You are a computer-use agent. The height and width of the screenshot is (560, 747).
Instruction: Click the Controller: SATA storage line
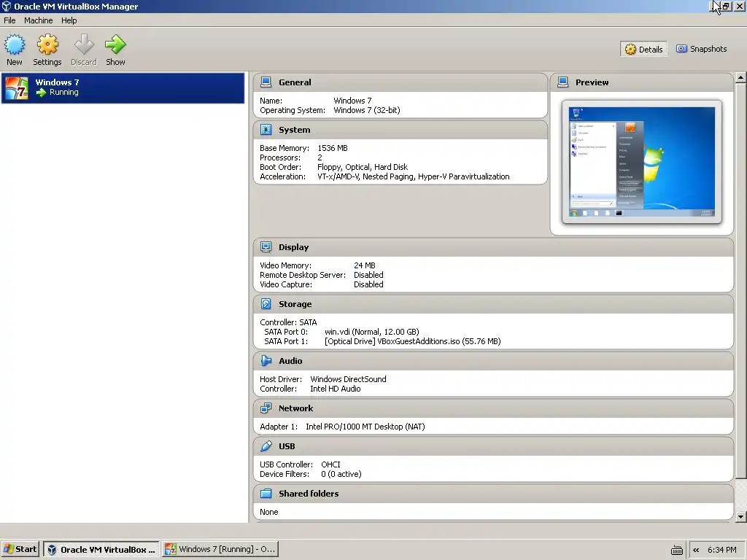(x=288, y=322)
